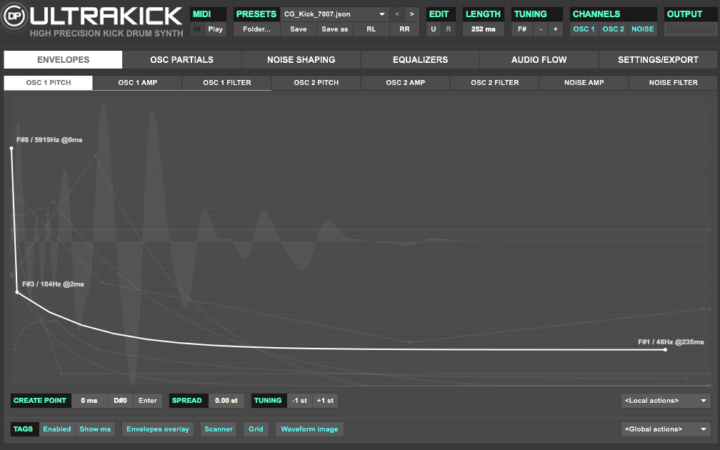Increase tuning with the plus button

point(556,29)
